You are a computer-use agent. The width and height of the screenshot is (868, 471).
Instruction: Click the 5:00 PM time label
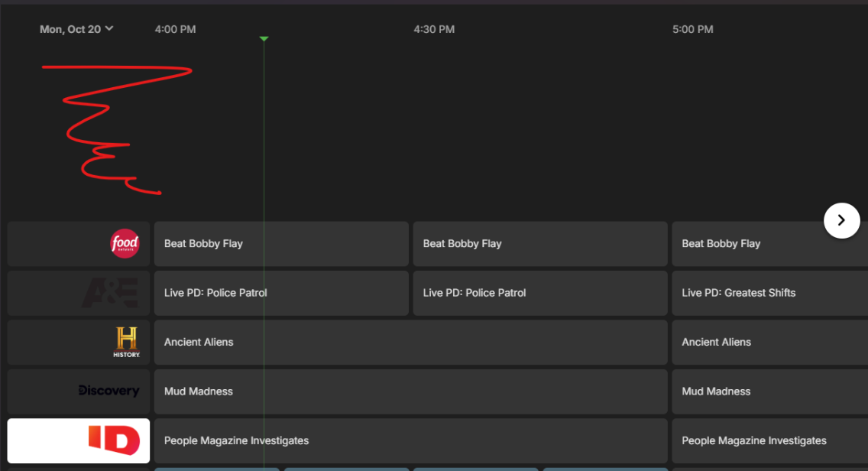[x=692, y=29]
